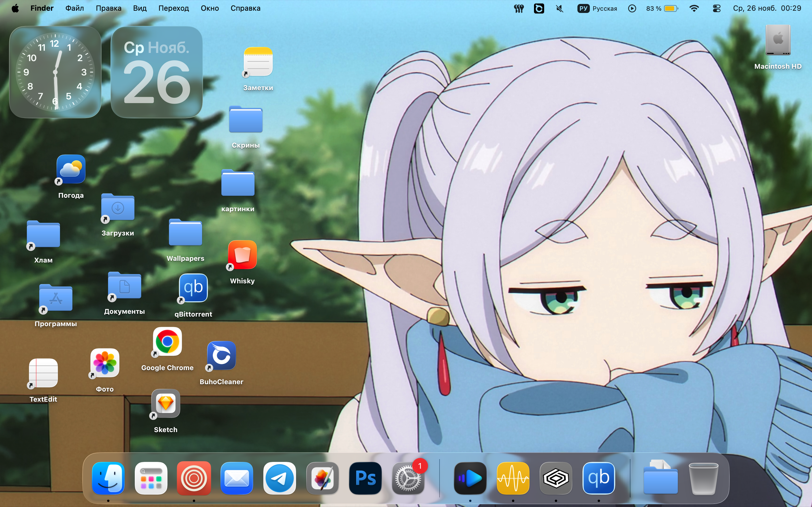Click the calendar date widget
Screen dimensions: 812x507
click(156, 72)
